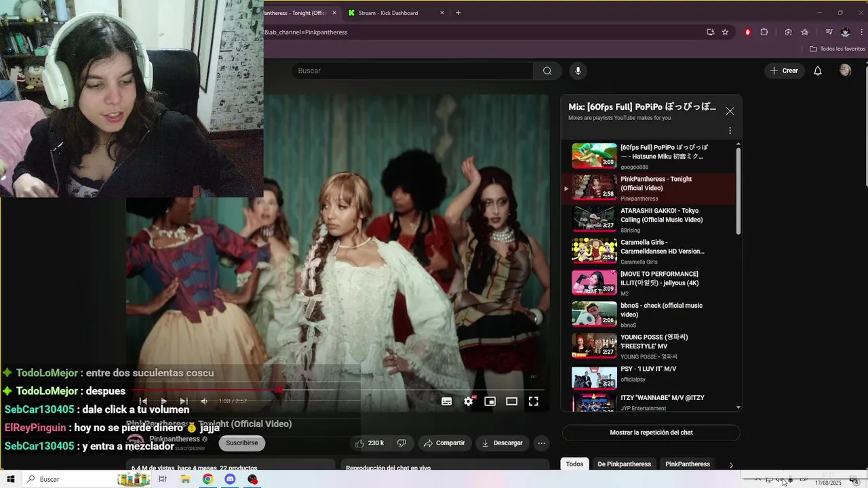Show chat replay with Mostrar la repetición del chat
The width and height of the screenshot is (868, 488).
651,432
